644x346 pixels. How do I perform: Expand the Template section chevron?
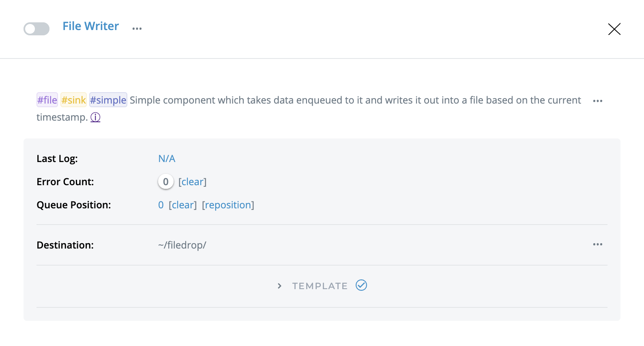point(279,286)
